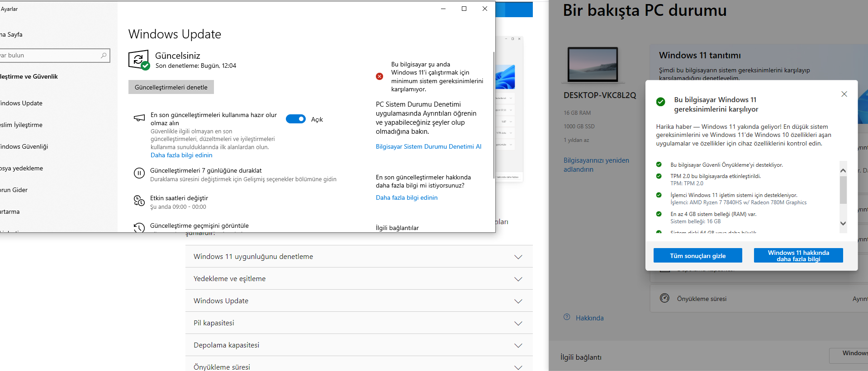Screen dimensions: 868x371
Task: Expand the "Önyükleme süresi" accordion chevron on the web page
Action: point(518,367)
